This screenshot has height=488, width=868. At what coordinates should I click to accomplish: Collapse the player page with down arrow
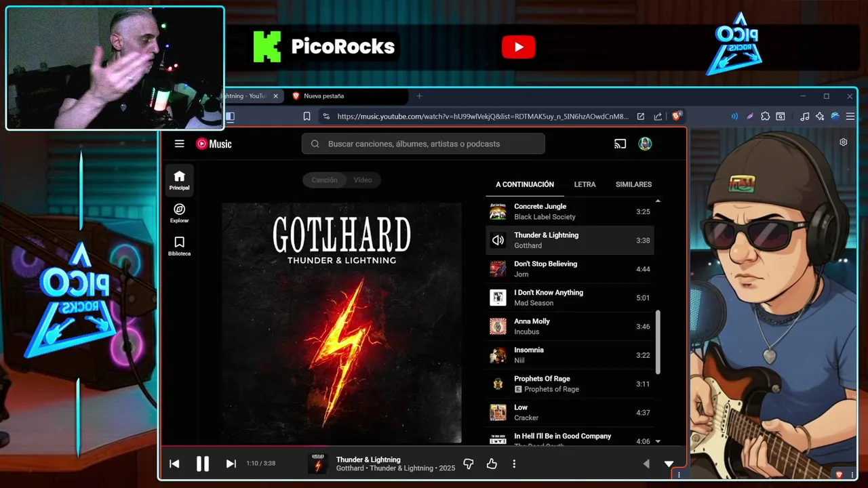tap(669, 464)
